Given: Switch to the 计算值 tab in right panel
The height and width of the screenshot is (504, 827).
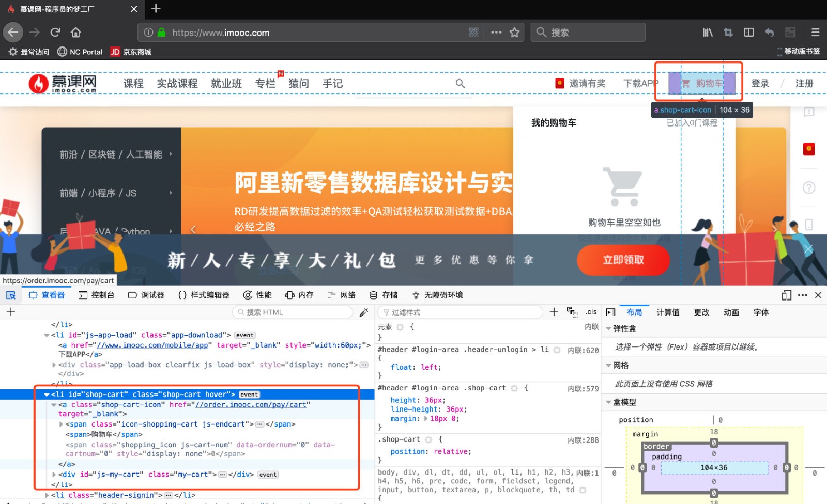Looking at the screenshot, I should (668, 312).
